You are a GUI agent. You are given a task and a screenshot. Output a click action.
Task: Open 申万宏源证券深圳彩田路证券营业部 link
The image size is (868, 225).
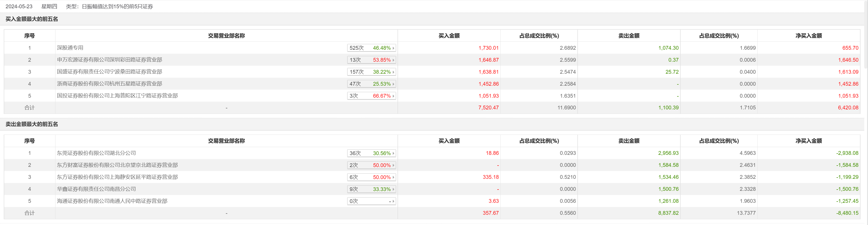coord(109,60)
